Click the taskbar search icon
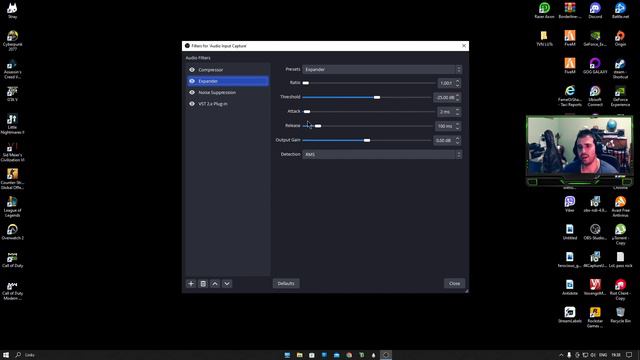Screen dimensions: 640x360 (18, 355)
